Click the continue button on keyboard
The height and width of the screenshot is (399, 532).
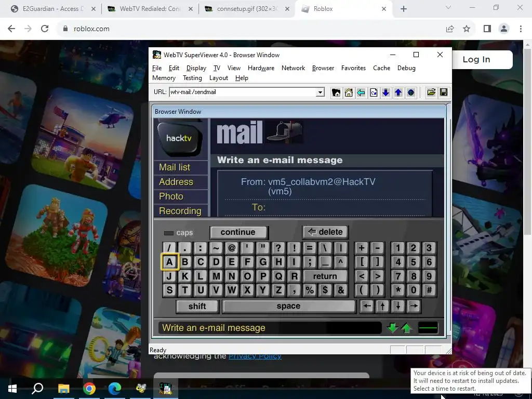[238, 232]
